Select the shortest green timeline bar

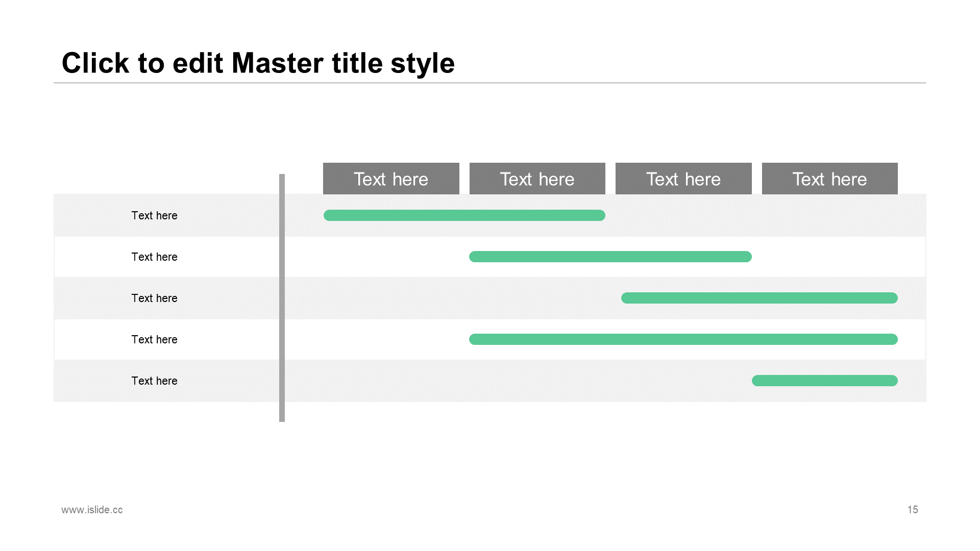tap(825, 381)
